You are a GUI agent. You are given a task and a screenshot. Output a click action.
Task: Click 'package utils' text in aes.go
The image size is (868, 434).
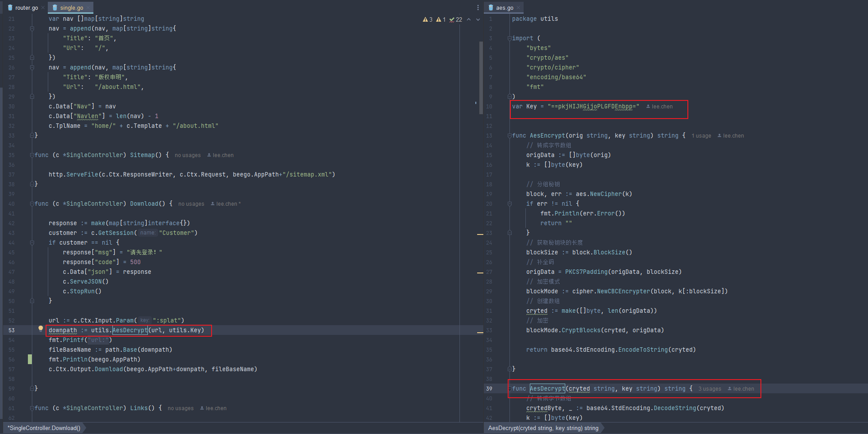(x=535, y=19)
